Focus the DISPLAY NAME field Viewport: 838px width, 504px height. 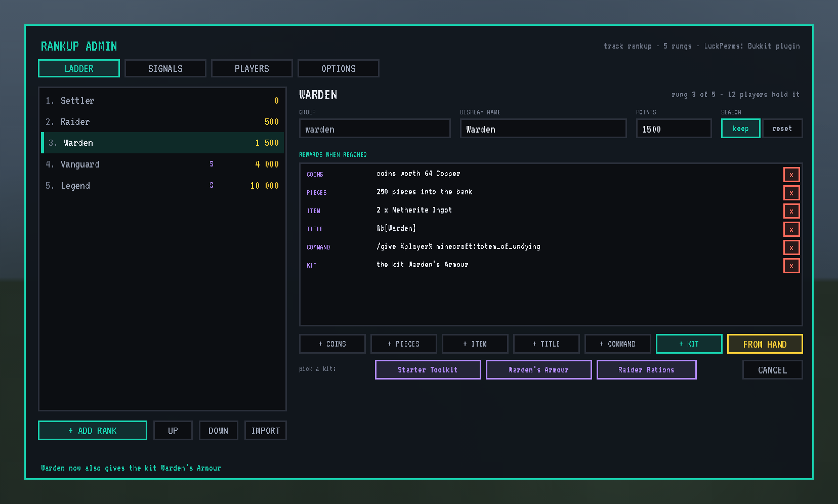[543, 129]
